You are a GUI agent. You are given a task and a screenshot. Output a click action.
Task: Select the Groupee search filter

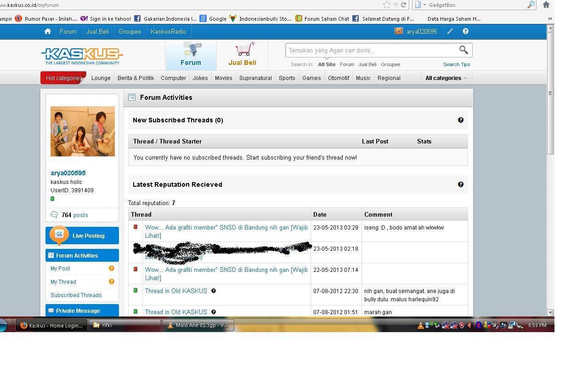390,64
